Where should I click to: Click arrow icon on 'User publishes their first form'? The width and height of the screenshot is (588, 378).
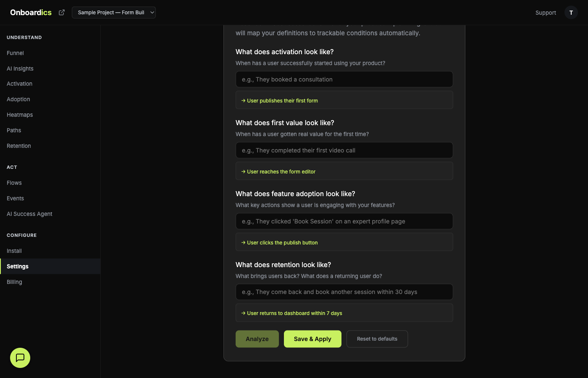(x=243, y=100)
